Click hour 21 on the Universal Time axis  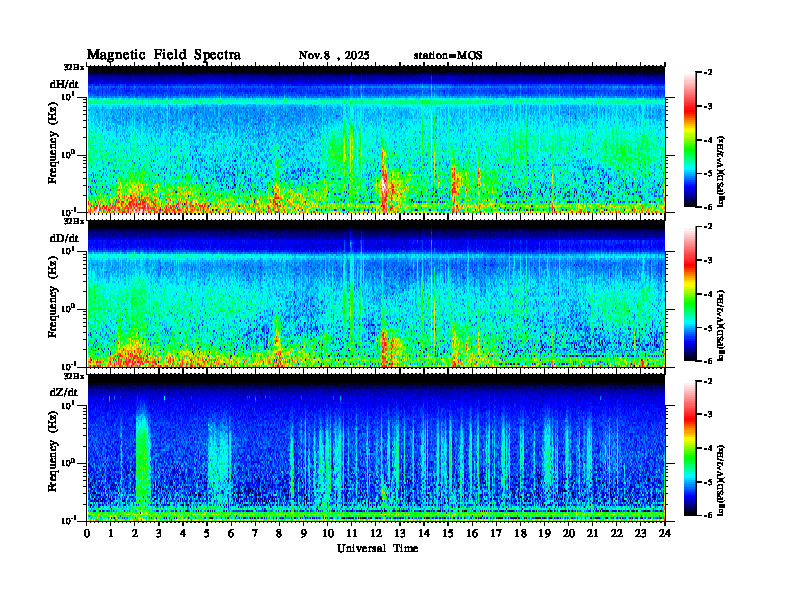[592, 534]
